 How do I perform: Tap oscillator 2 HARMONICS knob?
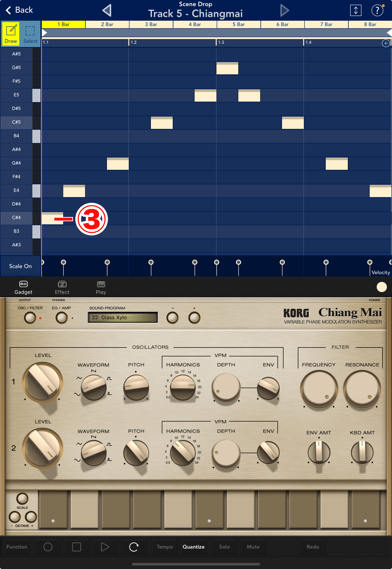[x=183, y=453]
